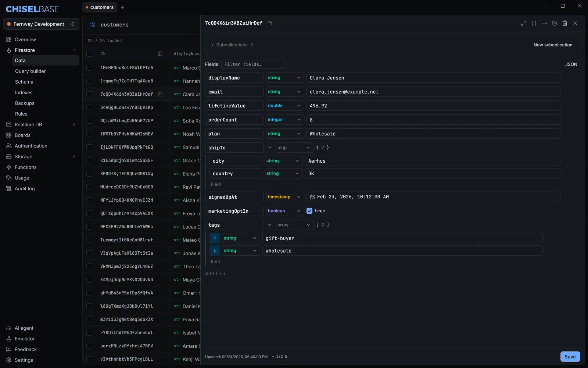Expand the Subcollections section
Viewport: 588px width, 368px height.
click(232, 45)
